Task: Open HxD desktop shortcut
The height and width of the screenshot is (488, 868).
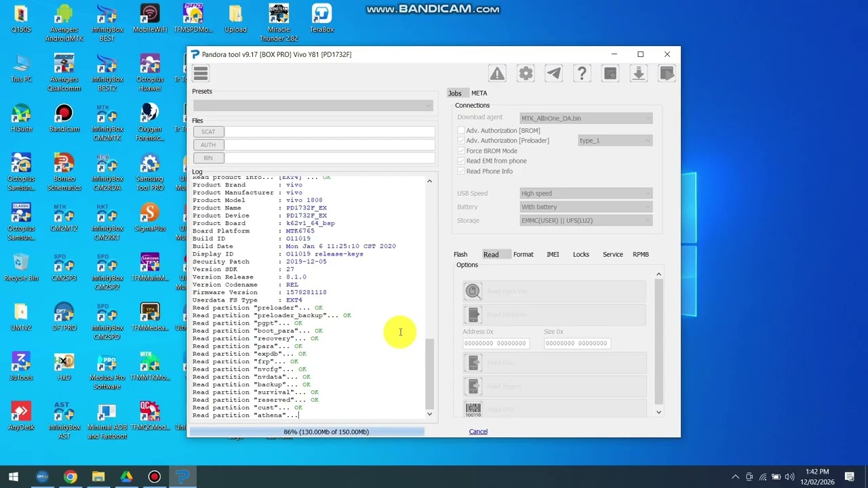Action: coord(64,367)
